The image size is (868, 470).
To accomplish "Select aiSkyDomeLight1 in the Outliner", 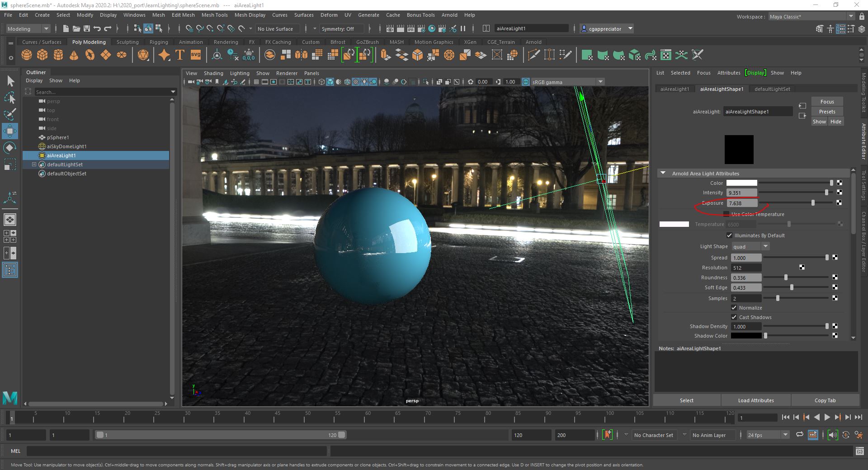I will [67, 146].
